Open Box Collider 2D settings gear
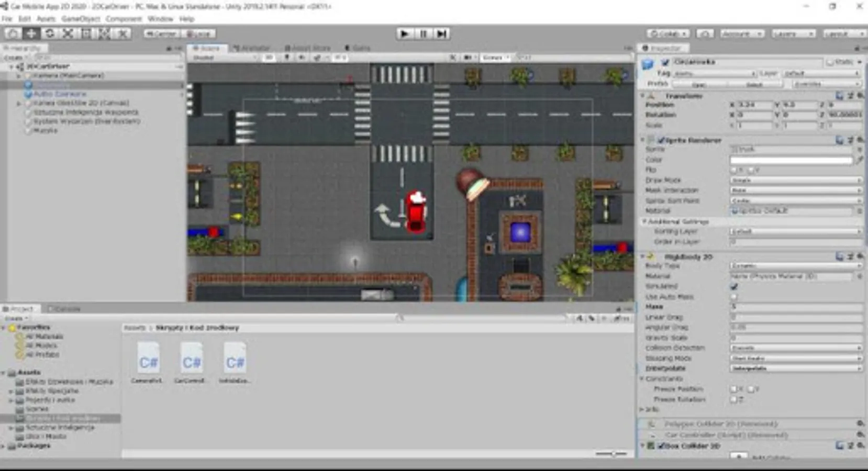Viewport: 868px width, 471px height. (x=860, y=446)
